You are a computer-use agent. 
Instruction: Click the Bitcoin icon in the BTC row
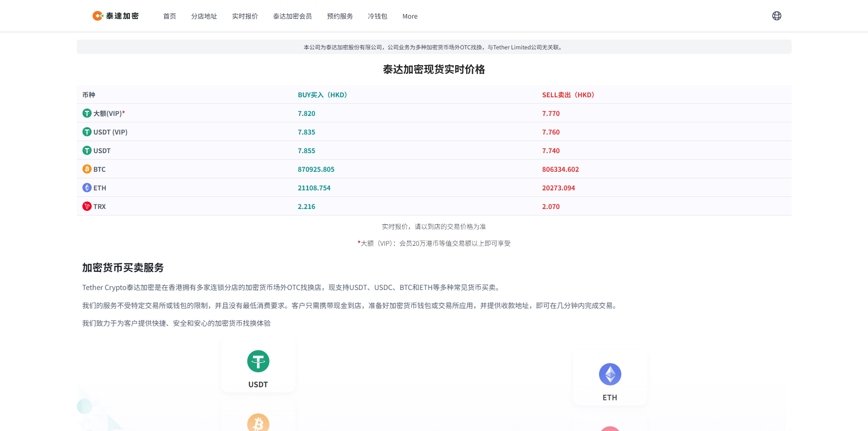(87, 169)
